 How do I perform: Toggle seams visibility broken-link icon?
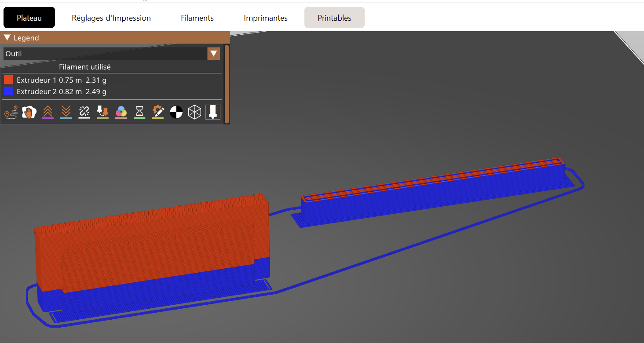(x=84, y=112)
